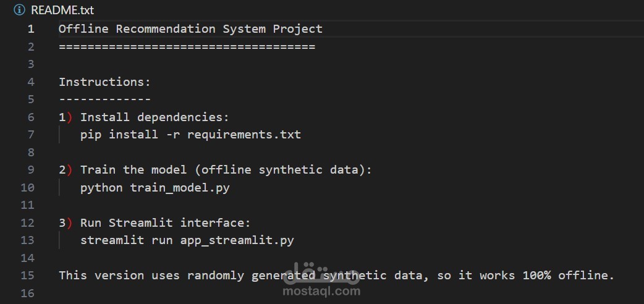Click the "Run Streamlit interface:" line
This screenshot has height=304, width=644.
click(165, 222)
